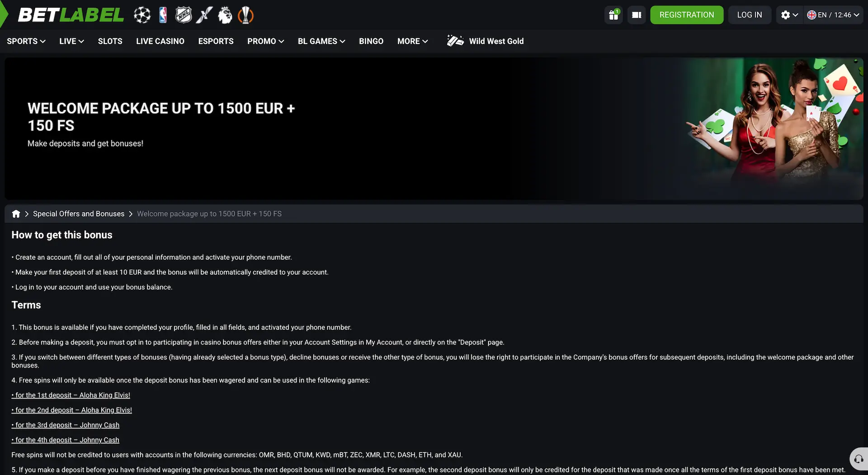Open the live support headset icon
This screenshot has width=868, height=475.
(859, 459)
